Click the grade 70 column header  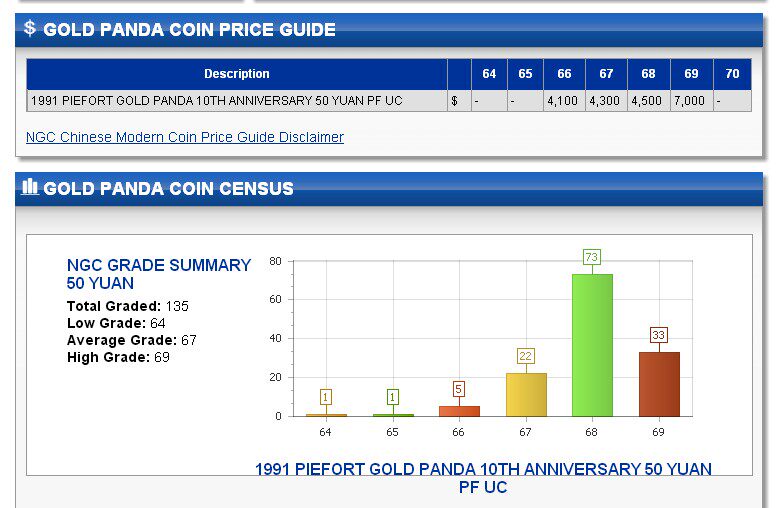(x=732, y=74)
